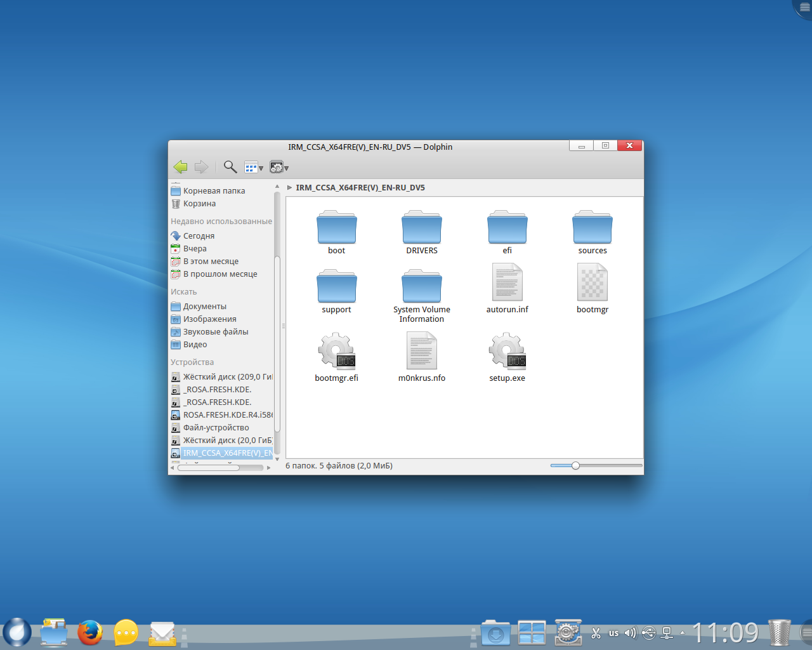The image size is (812, 650).
Task: Select the boot folder icon
Action: coord(336,228)
